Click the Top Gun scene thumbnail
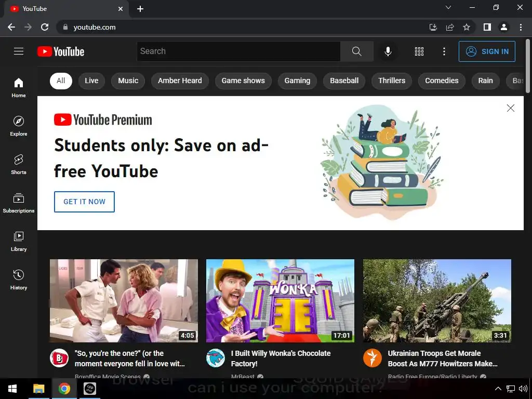532x399 pixels. click(x=124, y=301)
